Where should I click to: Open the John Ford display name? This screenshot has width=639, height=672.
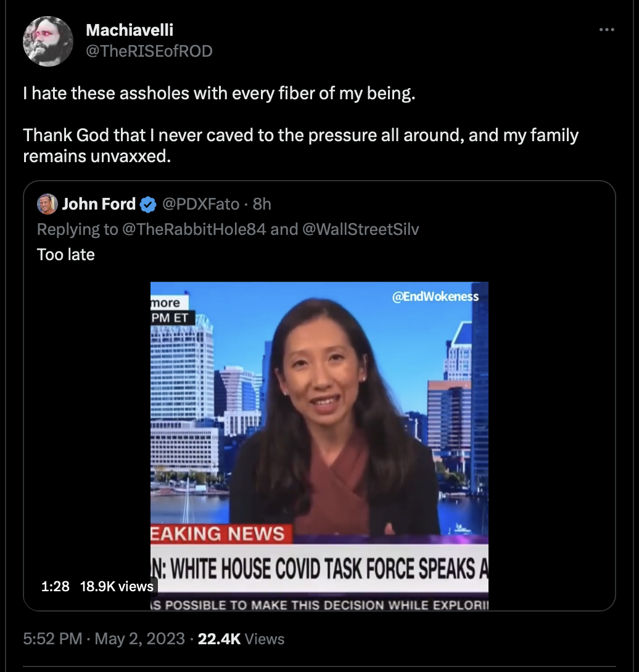point(99,204)
